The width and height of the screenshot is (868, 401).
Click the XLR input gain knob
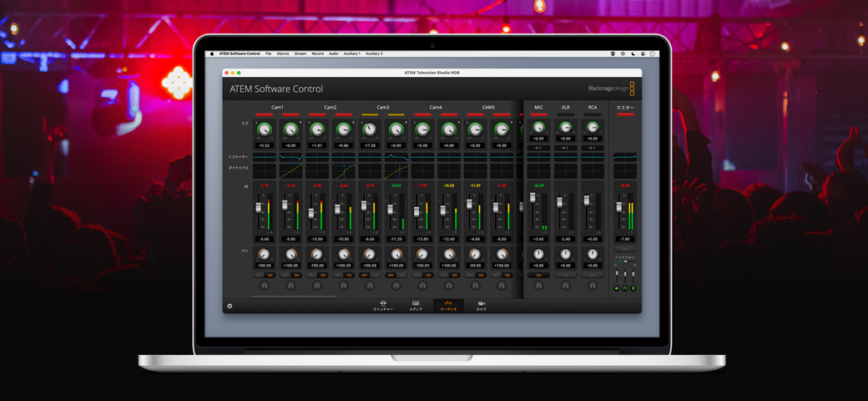point(565,129)
